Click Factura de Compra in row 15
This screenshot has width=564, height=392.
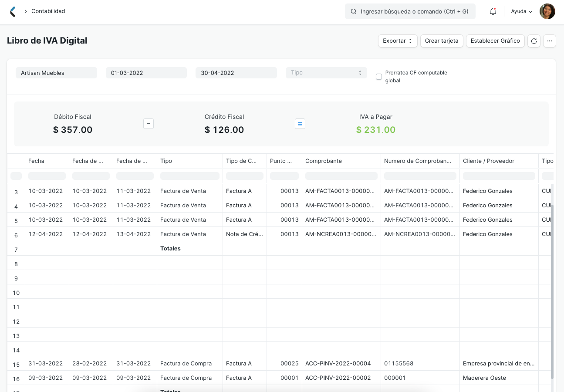pos(190,364)
